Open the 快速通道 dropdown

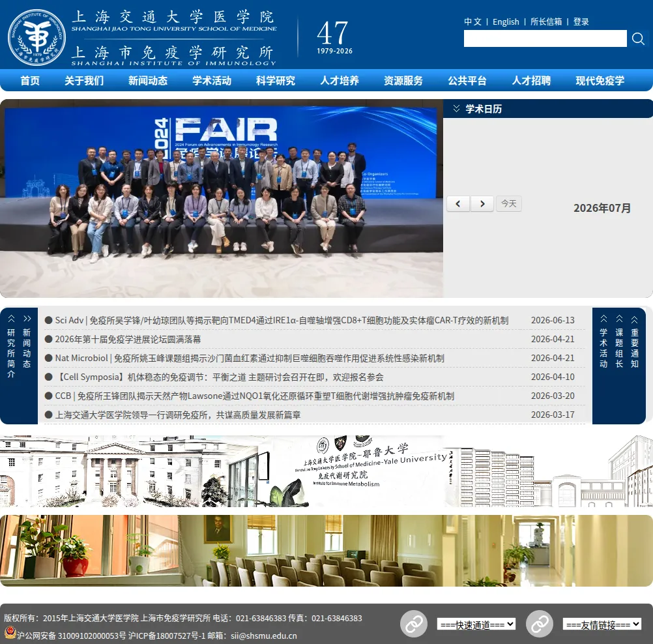click(476, 624)
